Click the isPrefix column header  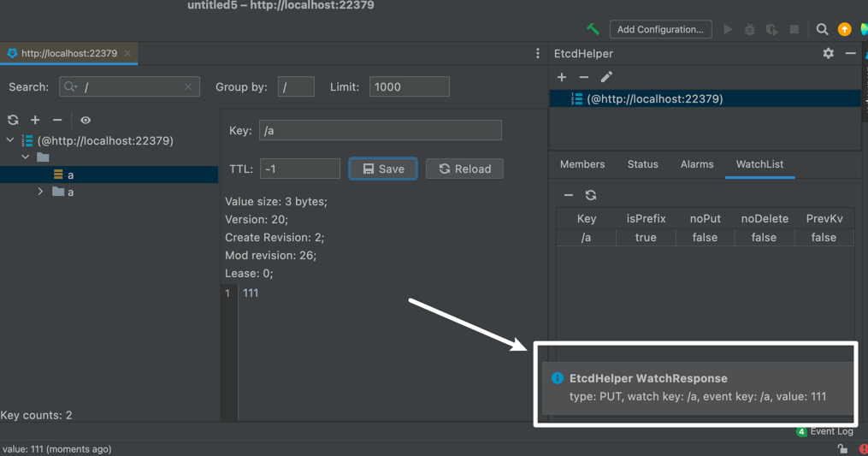tap(646, 218)
